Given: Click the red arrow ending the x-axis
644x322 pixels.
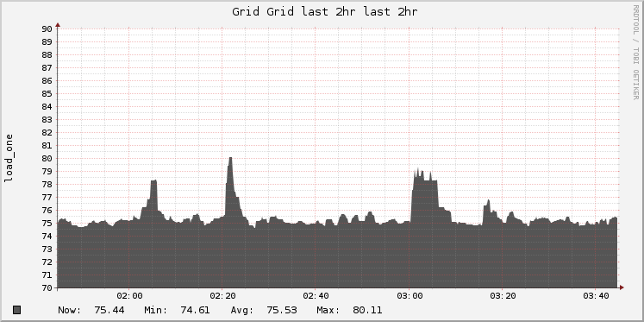Looking at the screenshot, I should (x=622, y=287).
